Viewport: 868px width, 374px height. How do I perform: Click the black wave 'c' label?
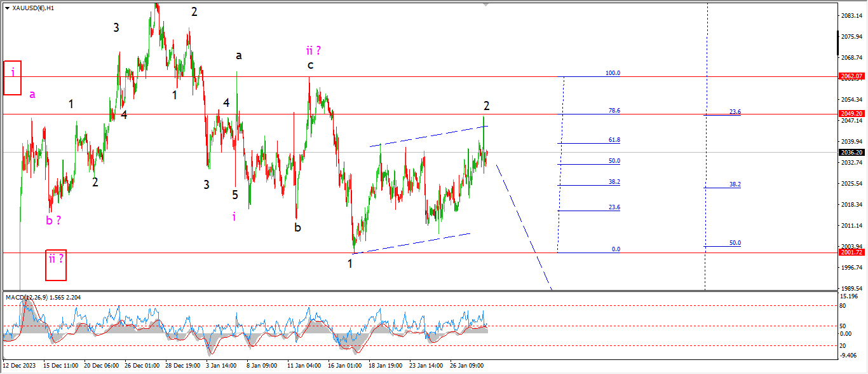pyautogui.click(x=310, y=65)
